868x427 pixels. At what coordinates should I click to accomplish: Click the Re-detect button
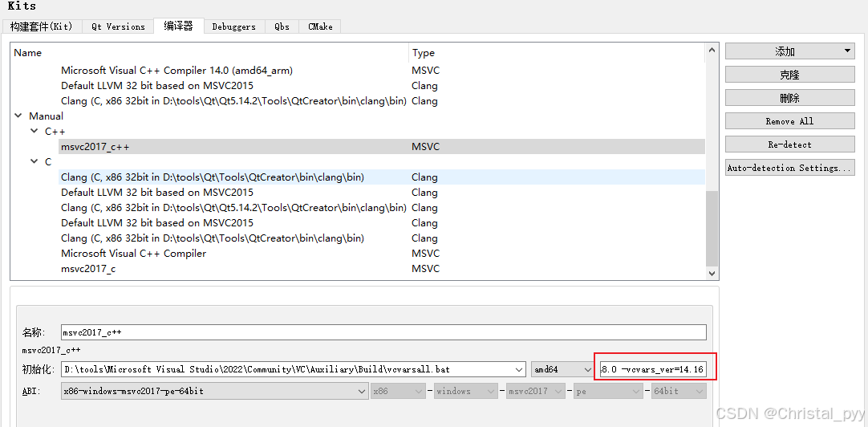coord(789,144)
